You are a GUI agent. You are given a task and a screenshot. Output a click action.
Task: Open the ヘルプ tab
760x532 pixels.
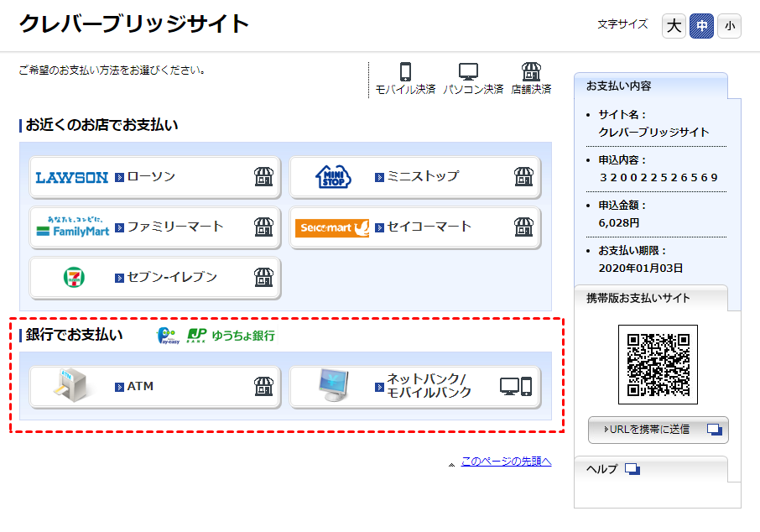click(651, 469)
